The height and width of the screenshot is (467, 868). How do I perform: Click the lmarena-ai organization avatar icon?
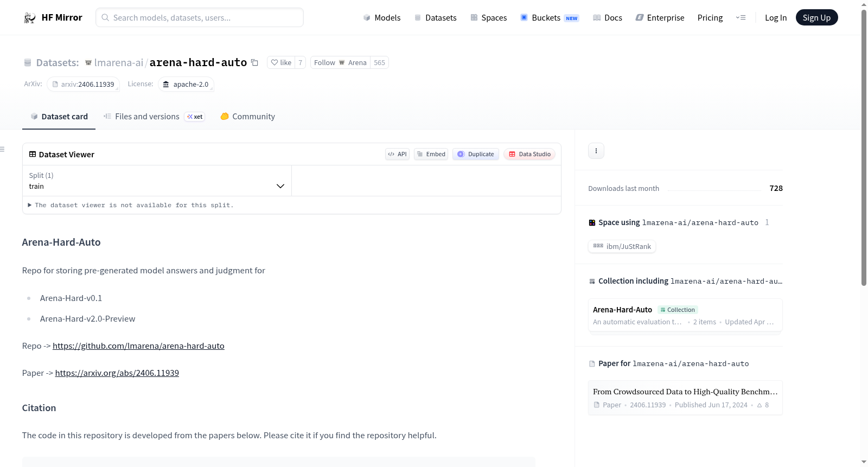[88, 63]
